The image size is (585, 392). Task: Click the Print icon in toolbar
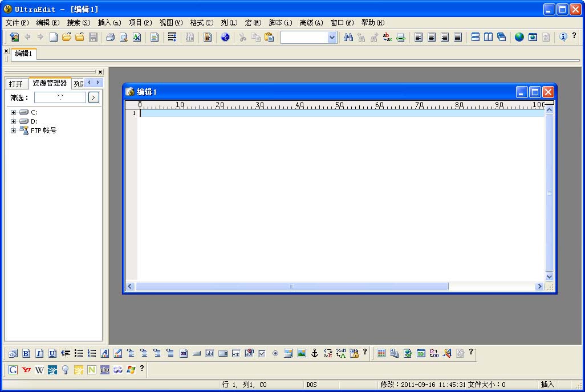[110, 37]
